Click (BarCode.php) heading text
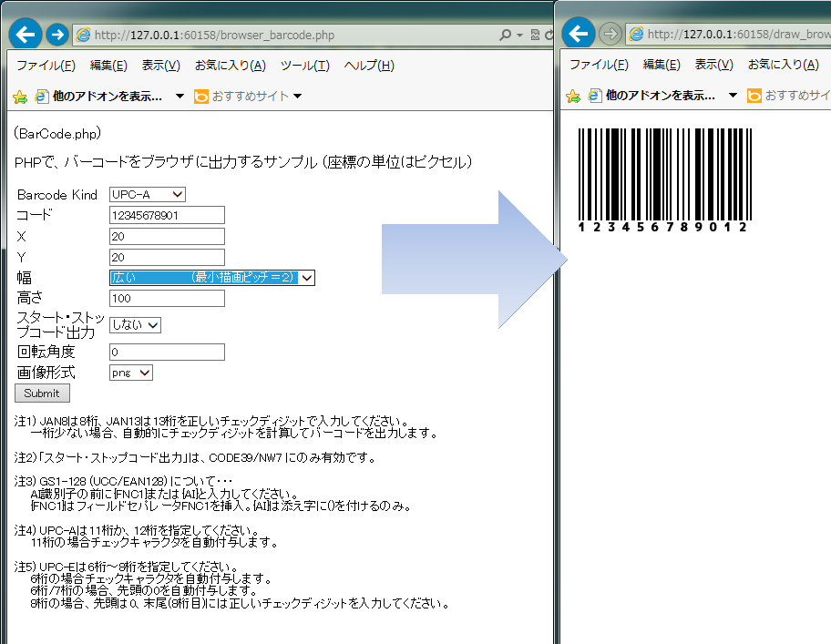Screen dimensions: 831x644 click(x=57, y=134)
